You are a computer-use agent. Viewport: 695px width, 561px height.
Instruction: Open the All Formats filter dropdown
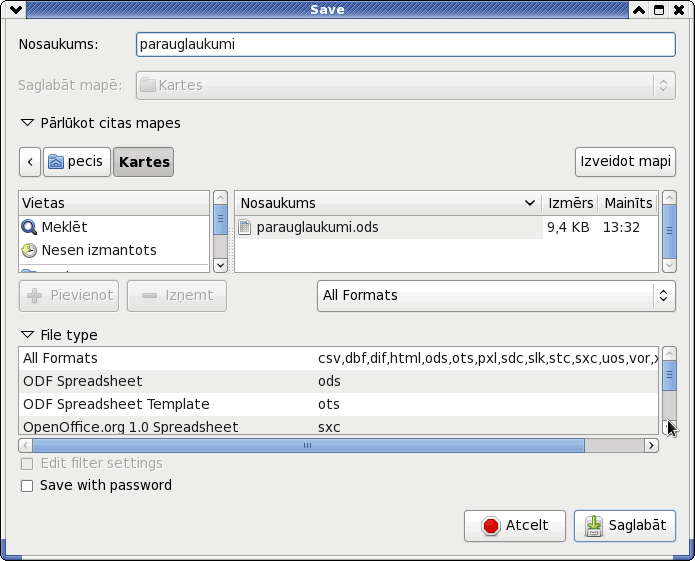[496, 296]
